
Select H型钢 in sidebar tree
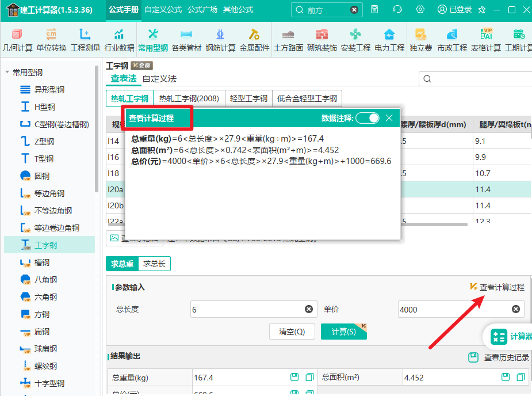click(x=44, y=107)
